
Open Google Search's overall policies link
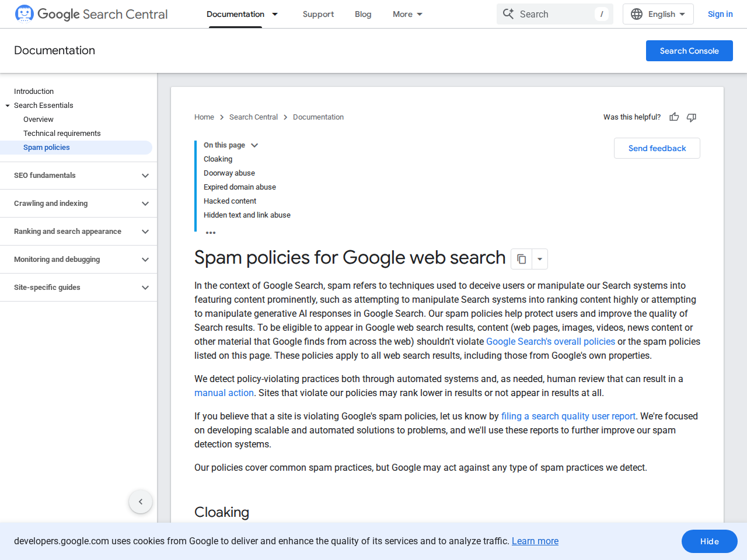pyautogui.click(x=550, y=342)
